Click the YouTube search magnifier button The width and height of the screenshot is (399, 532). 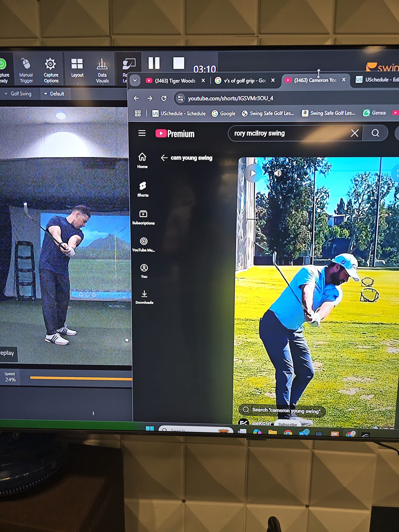pos(375,133)
